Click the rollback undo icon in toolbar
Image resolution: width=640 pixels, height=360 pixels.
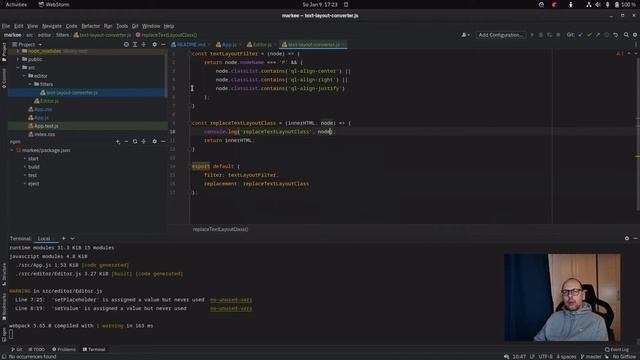pyautogui.click(x=616, y=35)
